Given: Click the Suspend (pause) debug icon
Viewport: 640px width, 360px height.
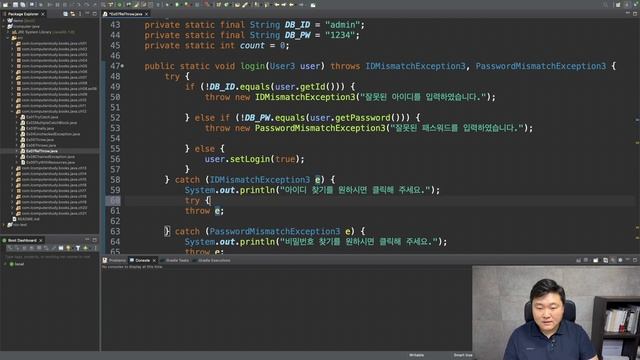Looking at the screenshot, I should [58, 4].
